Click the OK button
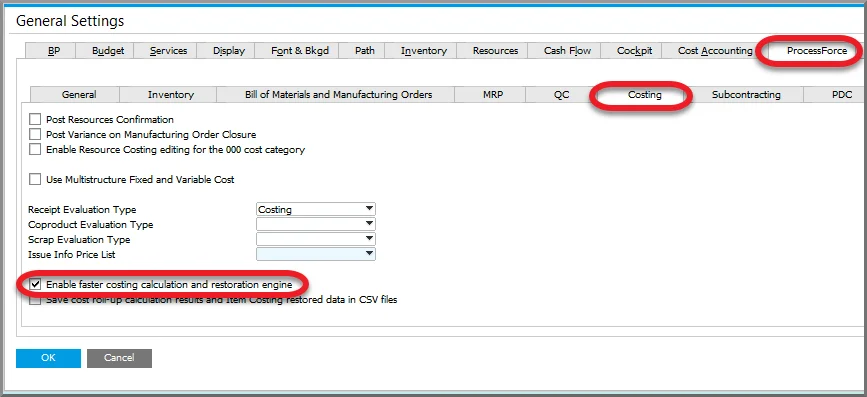Image resolution: width=867 pixels, height=397 pixels. 48,358
